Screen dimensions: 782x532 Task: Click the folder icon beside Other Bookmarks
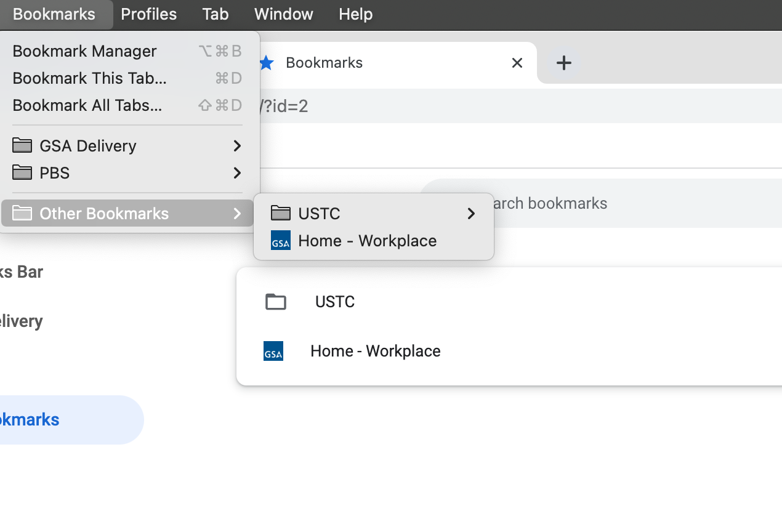tap(22, 213)
